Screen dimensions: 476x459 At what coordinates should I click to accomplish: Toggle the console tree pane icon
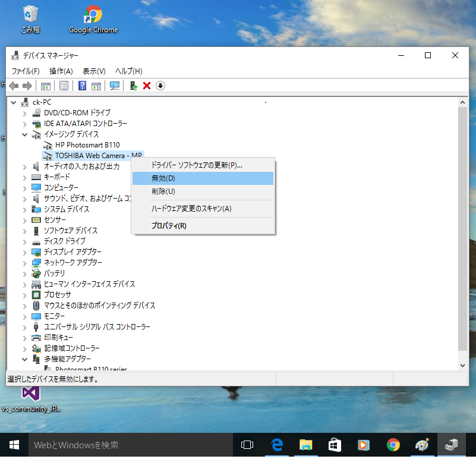tap(46, 86)
